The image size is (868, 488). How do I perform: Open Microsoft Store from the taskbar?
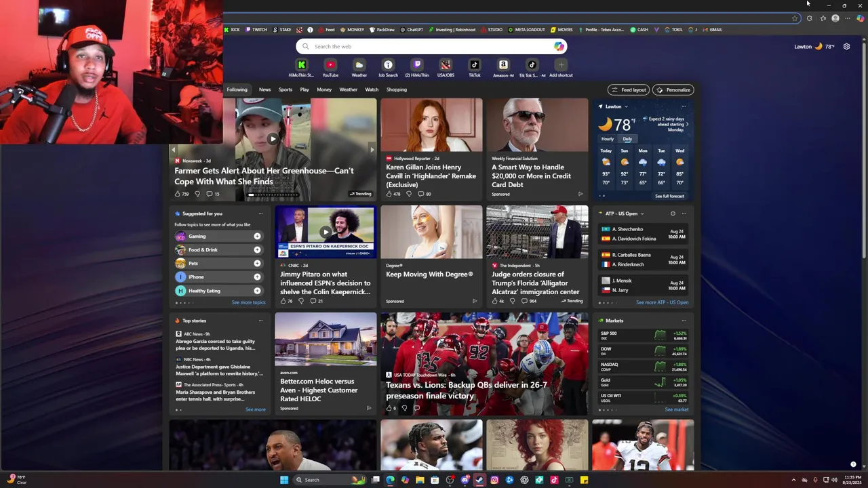[435, 480]
